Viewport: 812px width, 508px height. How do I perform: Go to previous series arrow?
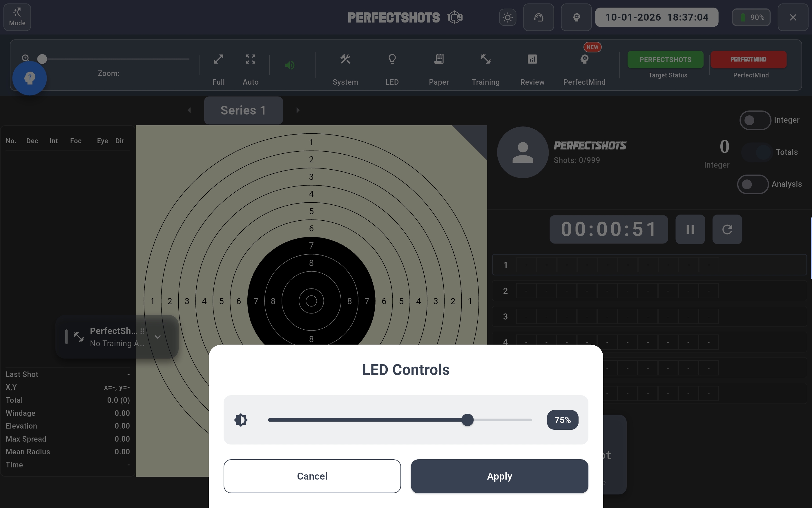pyautogui.click(x=189, y=110)
